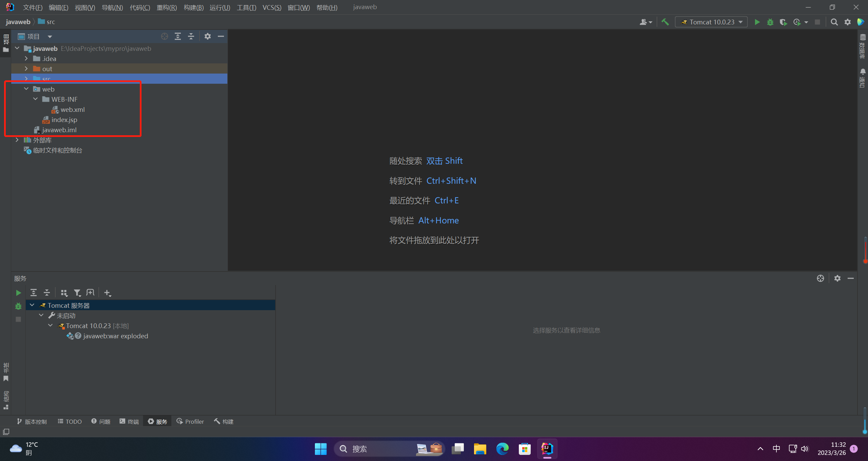Click the Windows taskbar search box
Image resolution: width=868 pixels, height=461 pixels.
coord(373,449)
